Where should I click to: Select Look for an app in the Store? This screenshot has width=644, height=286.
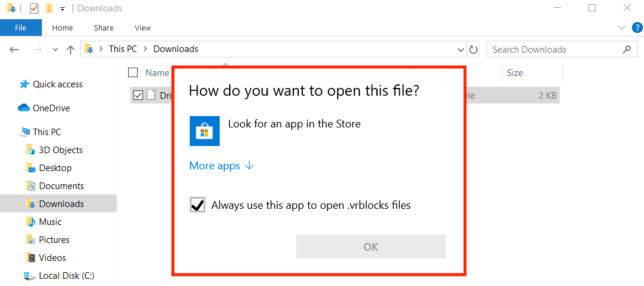(x=294, y=124)
